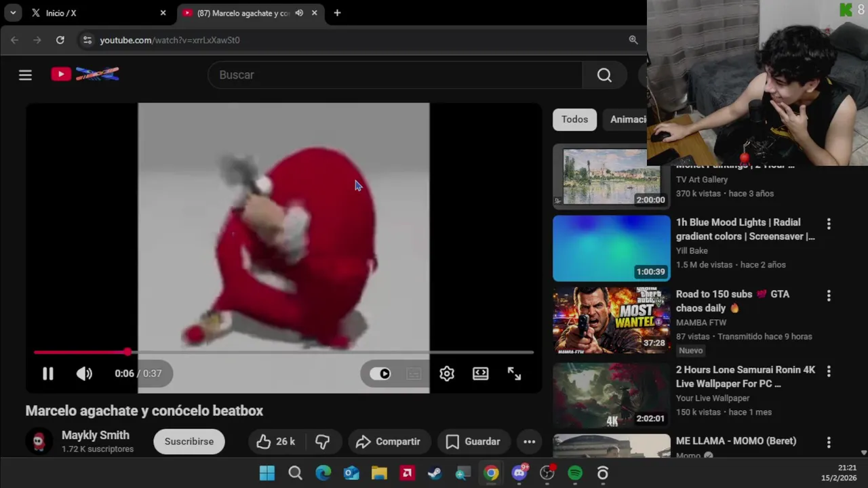Open the tab search dropdown arrow
Image resolution: width=868 pixels, height=488 pixels.
(x=13, y=13)
